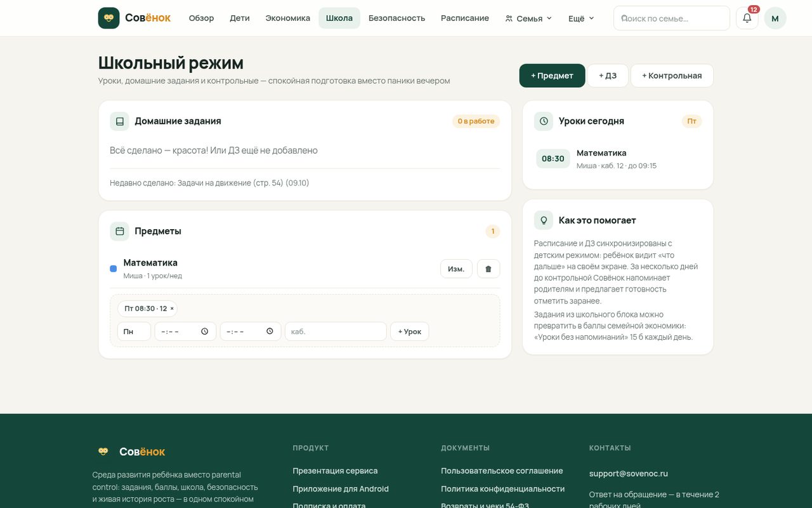812x508 pixels.
Task: Click the Недавно сделано: Задачи на движение line
Action: click(209, 183)
